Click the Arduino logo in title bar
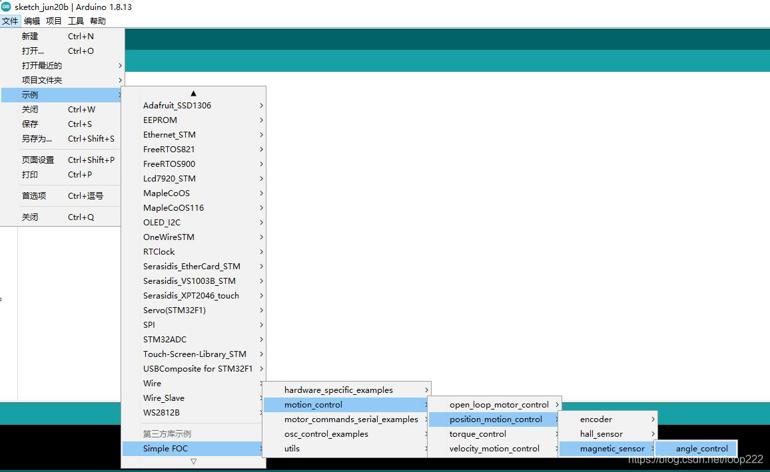770x472 pixels. pyautogui.click(x=6, y=6)
